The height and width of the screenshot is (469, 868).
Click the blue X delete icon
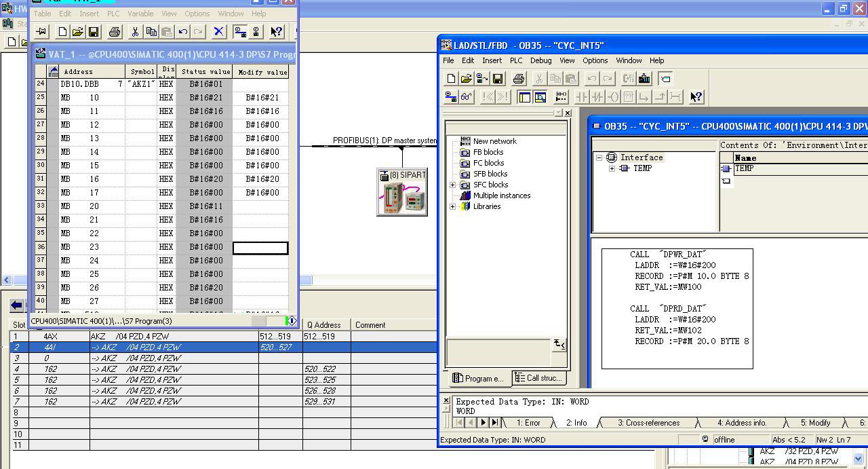coord(218,31)
